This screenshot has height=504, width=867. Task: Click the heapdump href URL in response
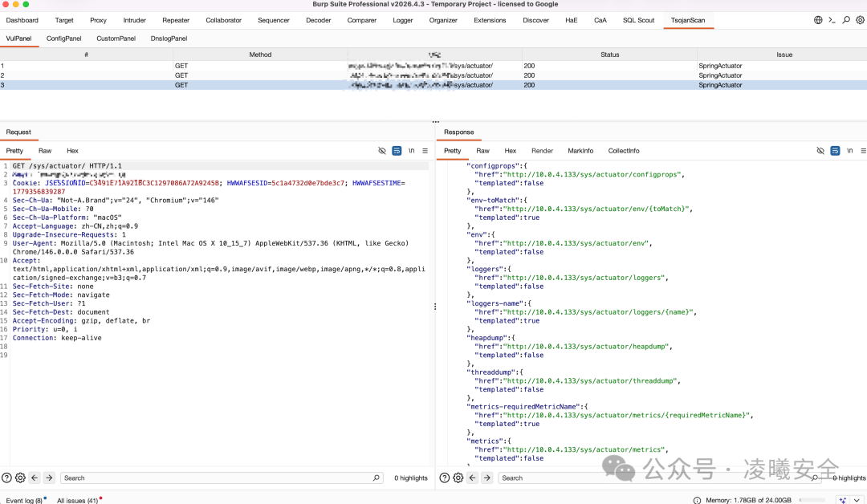(x=586, y=347)
